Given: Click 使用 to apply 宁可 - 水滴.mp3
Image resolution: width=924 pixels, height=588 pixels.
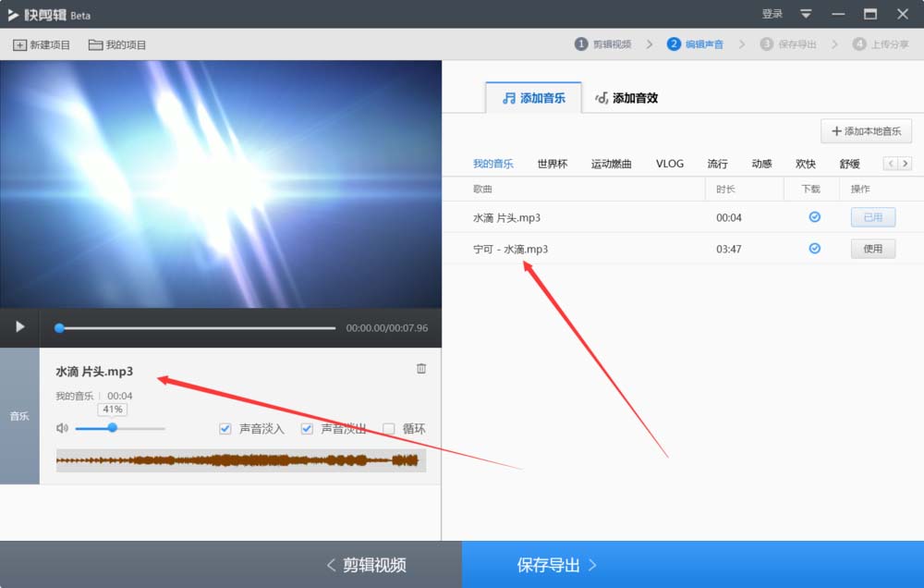Looking at the screenshot, I should (x=872, y=248).
